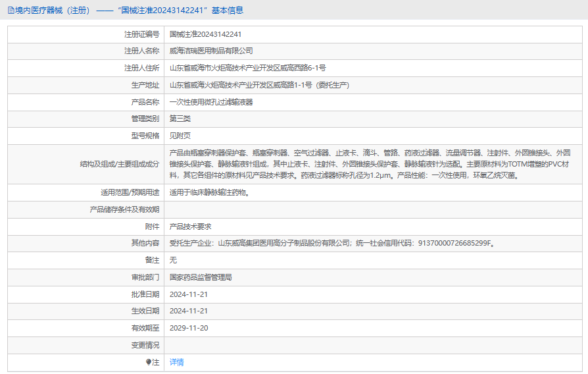Click the 变更情况 label
Viewport: 588px width, 374px height.
coord(145,345)
